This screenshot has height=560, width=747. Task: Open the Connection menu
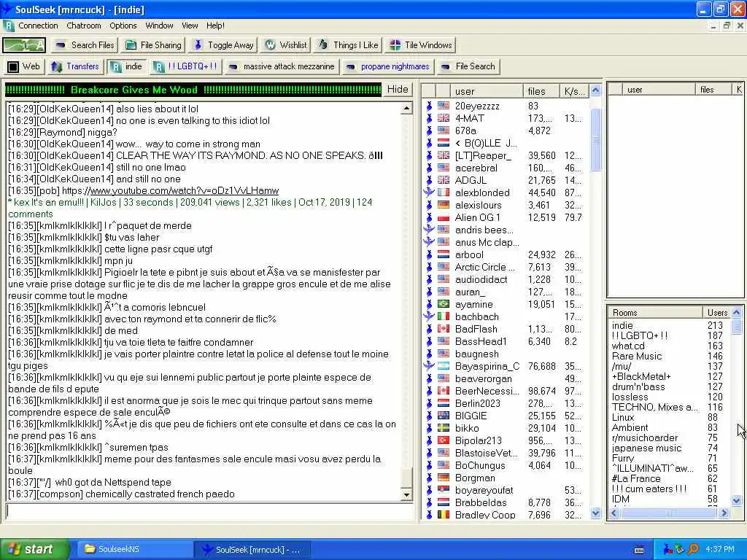[x=38, y=26]
